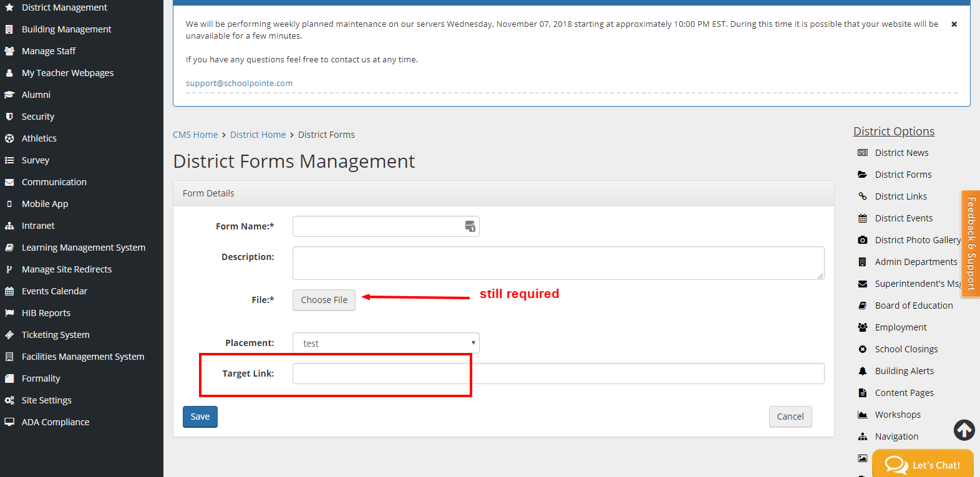The height and width of the screenshot is (477, 980).
Task: Click the District Photo Gallery camera icon
Action: click(x=863, y=240)
